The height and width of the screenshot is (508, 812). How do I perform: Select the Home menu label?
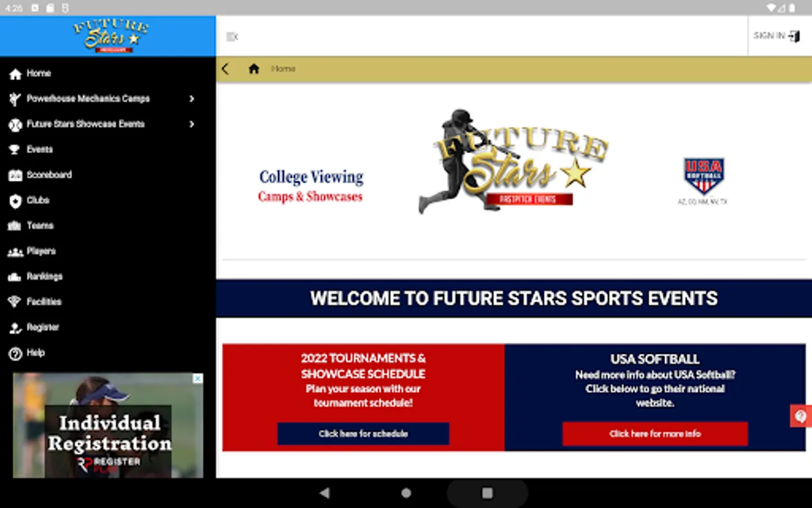pos(39,73)
